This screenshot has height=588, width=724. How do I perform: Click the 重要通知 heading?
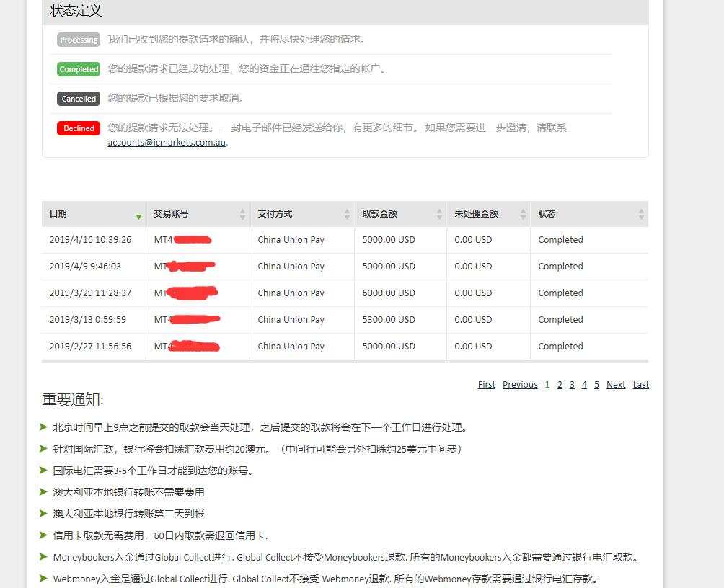[73, 400]
